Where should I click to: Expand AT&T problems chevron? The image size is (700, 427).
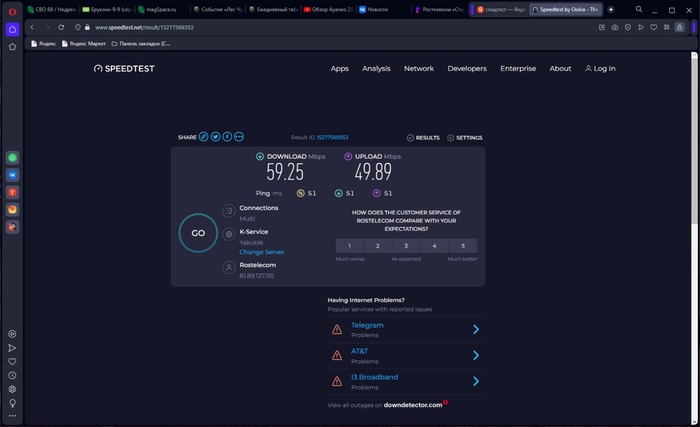pos(476,355)
